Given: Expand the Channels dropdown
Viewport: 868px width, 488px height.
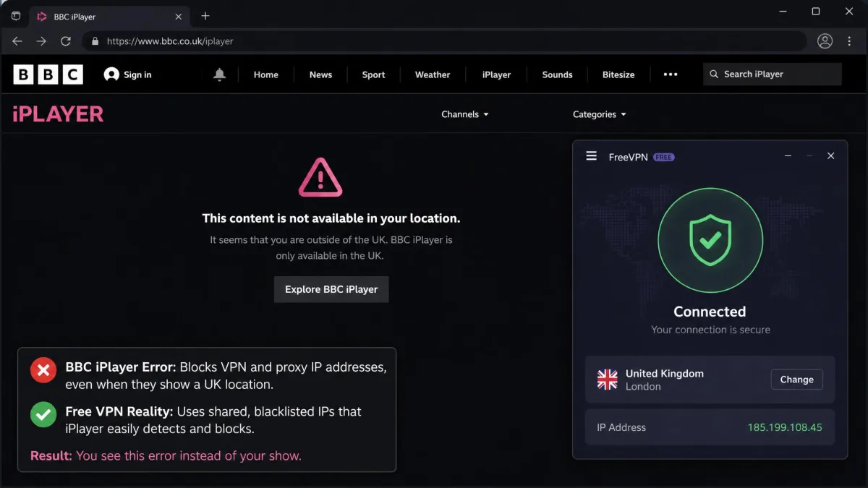Looking at the screenshot, I should click(465, 114).
